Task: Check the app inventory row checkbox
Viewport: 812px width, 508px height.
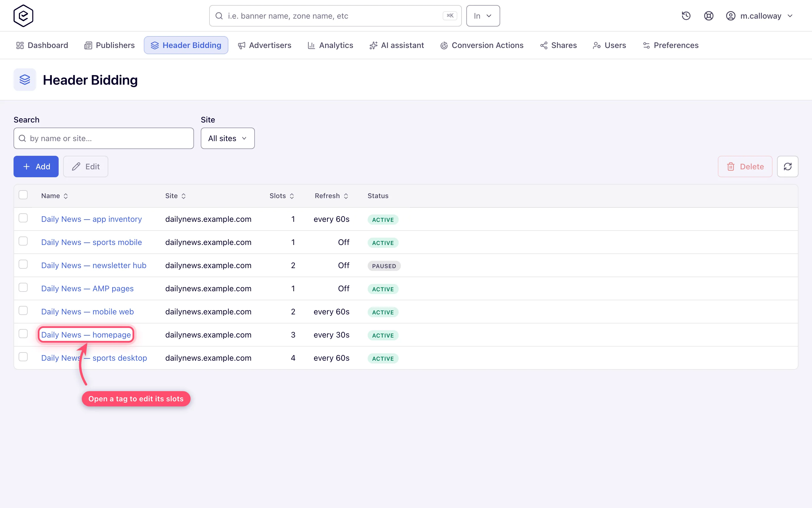Action: coord(23,218)
